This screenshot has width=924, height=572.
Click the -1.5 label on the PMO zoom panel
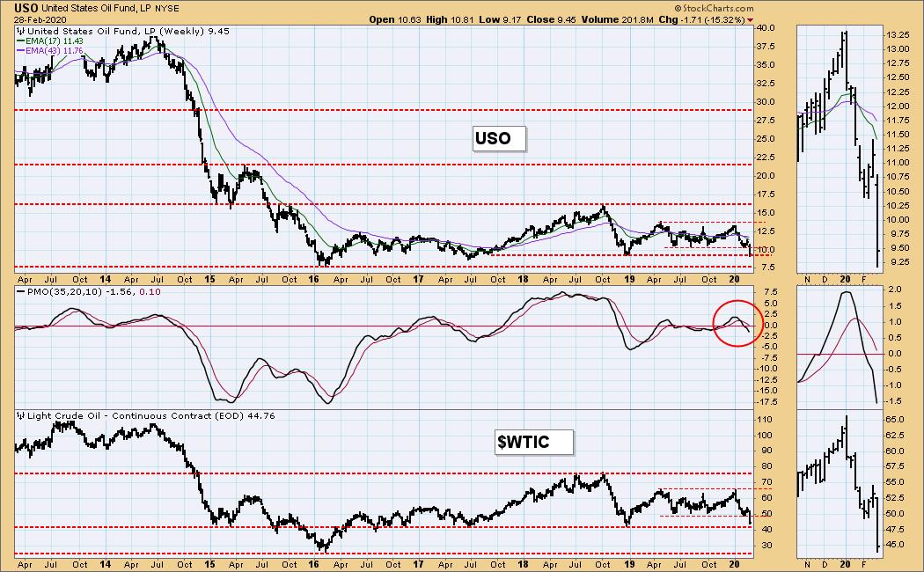coord(893,401)
